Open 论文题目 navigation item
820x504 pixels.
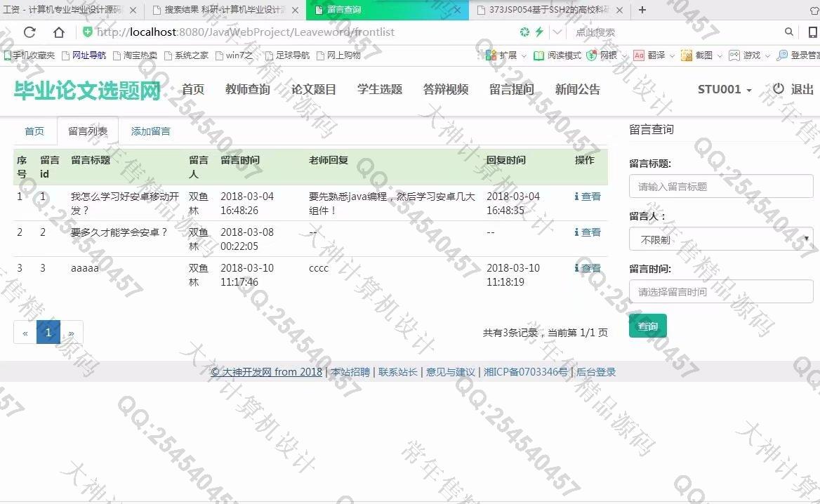coord(313,89)
